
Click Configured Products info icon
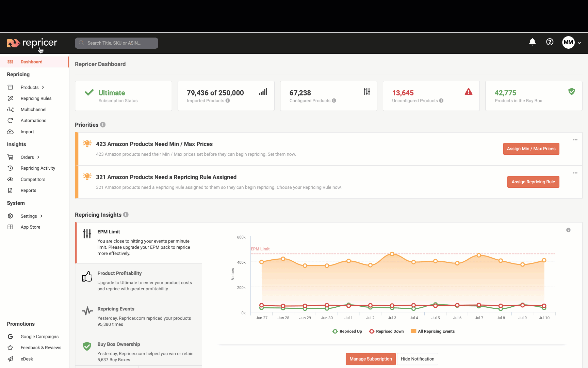334,101
